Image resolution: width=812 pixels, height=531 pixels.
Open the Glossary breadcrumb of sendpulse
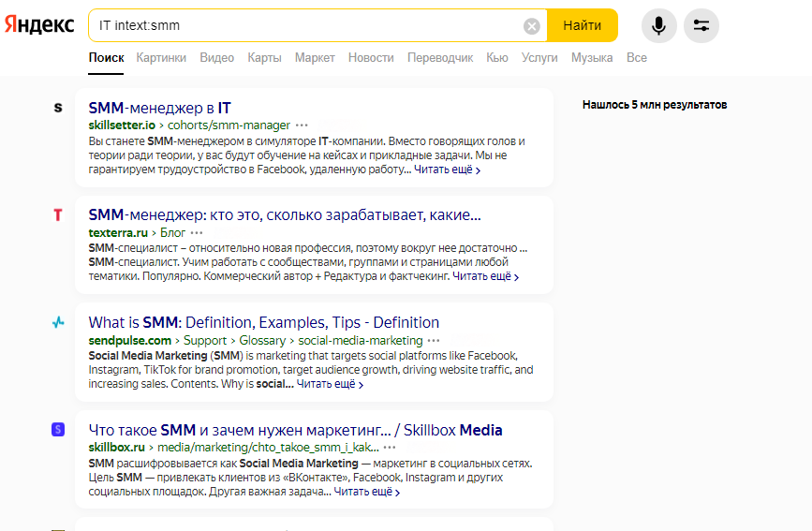click(x=262, y=340)
